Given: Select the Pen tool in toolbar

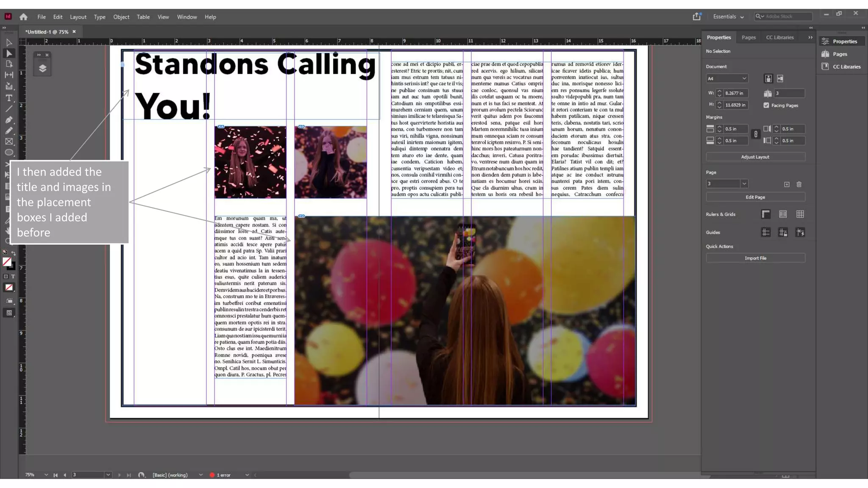Looking at the screenshot, I should click(x=9, y=120).
